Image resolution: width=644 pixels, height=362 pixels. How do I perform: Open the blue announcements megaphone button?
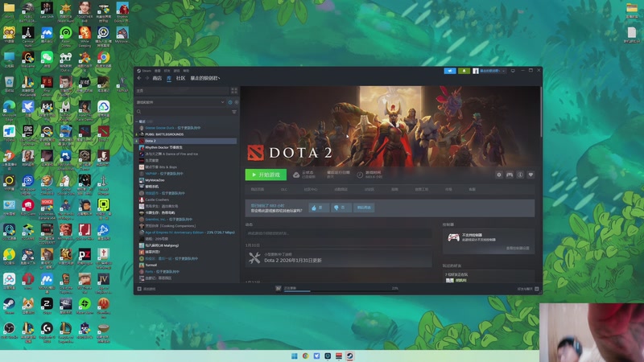(x=450, y=71)
